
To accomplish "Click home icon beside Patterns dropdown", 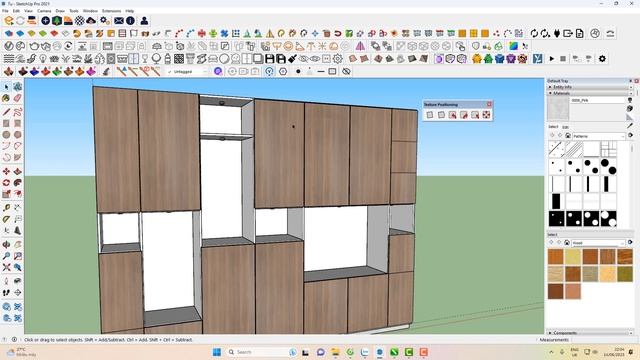I will click(568, 136).
